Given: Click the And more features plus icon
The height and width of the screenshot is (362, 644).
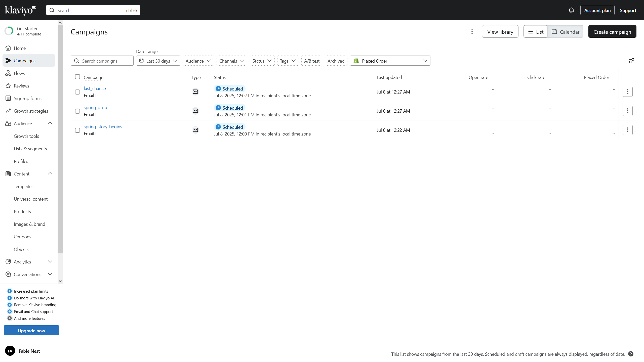Looking at the screenshot, I should [x=10, y=318].
